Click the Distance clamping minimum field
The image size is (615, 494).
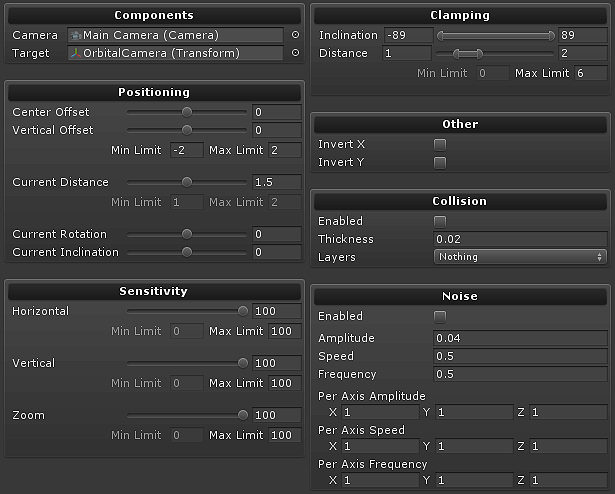[x=407, y=53]
